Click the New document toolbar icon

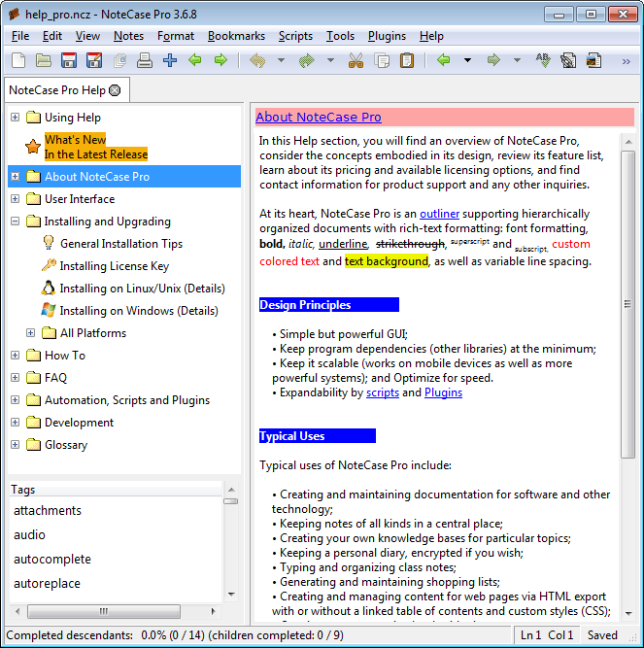pyautogui.click(x=18, y=60)
